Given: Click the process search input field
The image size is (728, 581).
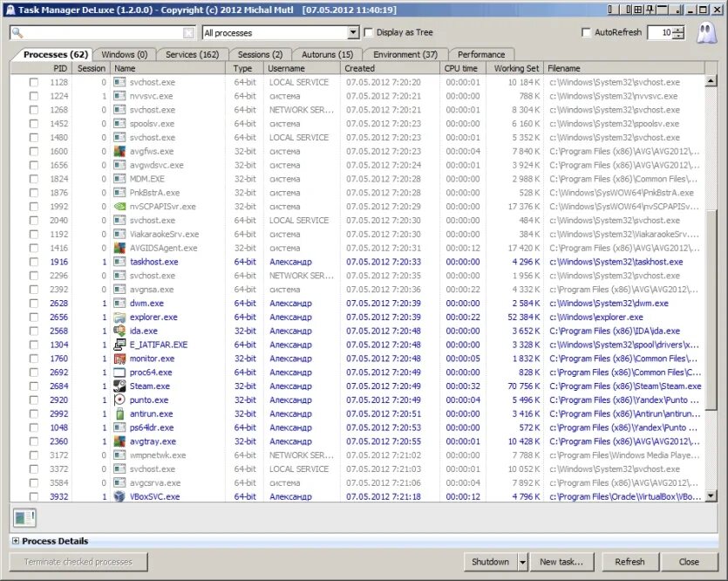Looking at the screenshot, I should (103, 32).
